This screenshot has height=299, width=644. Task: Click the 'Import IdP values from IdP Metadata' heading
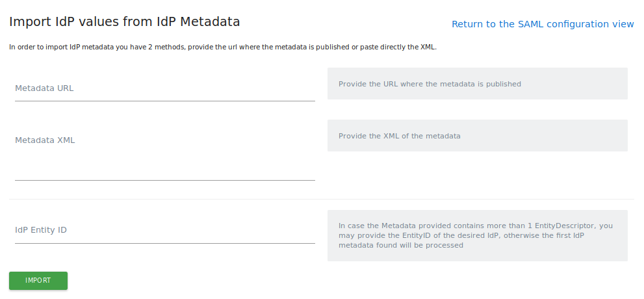point(125,22)
